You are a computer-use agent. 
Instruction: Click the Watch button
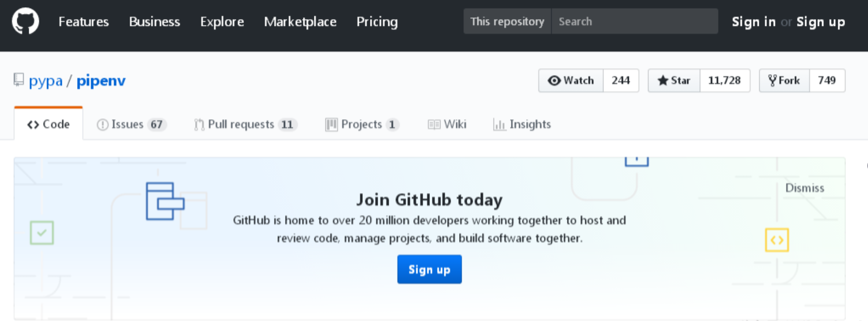[x=571, y=80]
